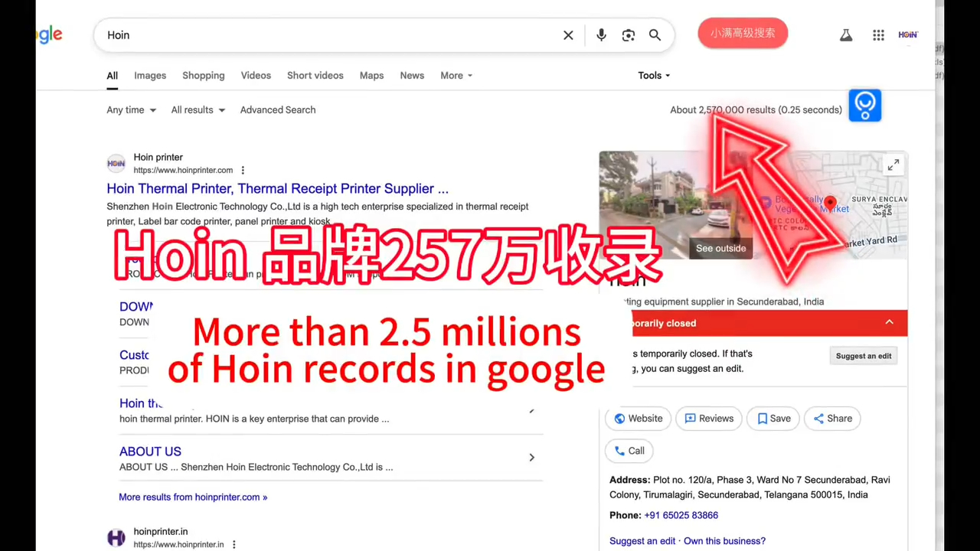Viewport: 980px width, 551px height.
Task: Click the blue extension icon near results count
Action: coord(865,106)
